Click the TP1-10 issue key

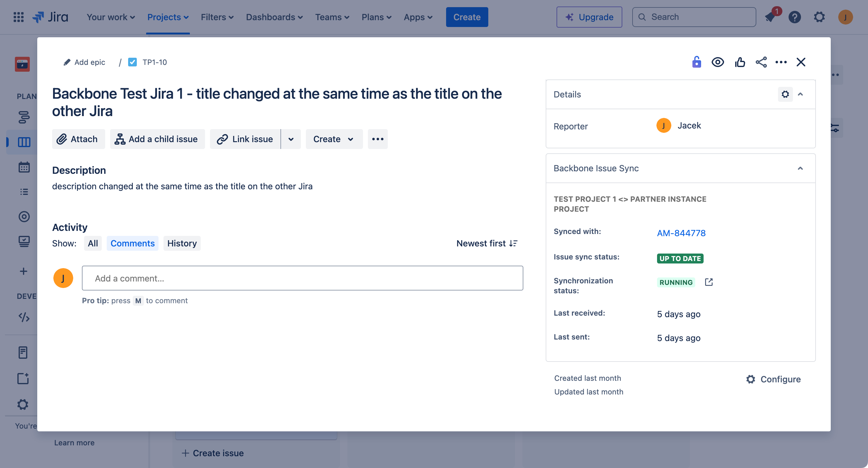(x=154, y=62)
